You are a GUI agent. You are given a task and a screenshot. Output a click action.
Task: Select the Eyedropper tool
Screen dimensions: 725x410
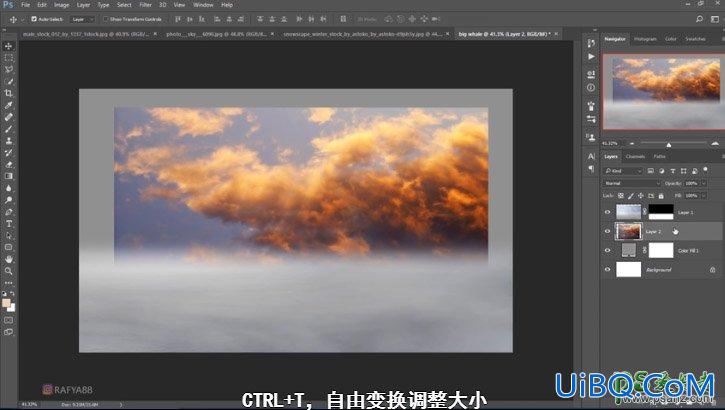click(x=9, y=105)
